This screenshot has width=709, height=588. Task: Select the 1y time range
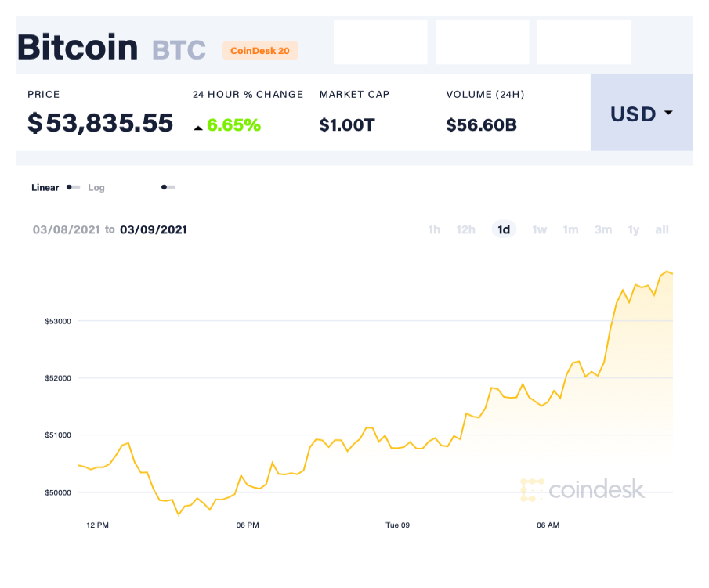pyautogui.click(x=633, y=229)
